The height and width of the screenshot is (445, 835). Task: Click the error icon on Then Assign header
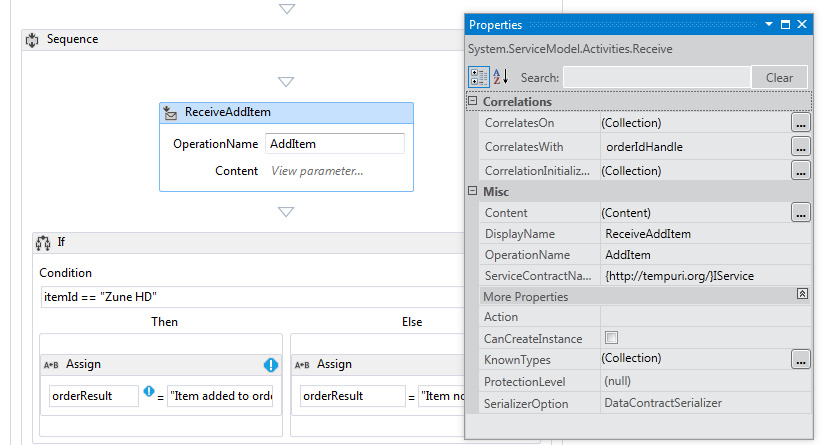pos(270,365)
